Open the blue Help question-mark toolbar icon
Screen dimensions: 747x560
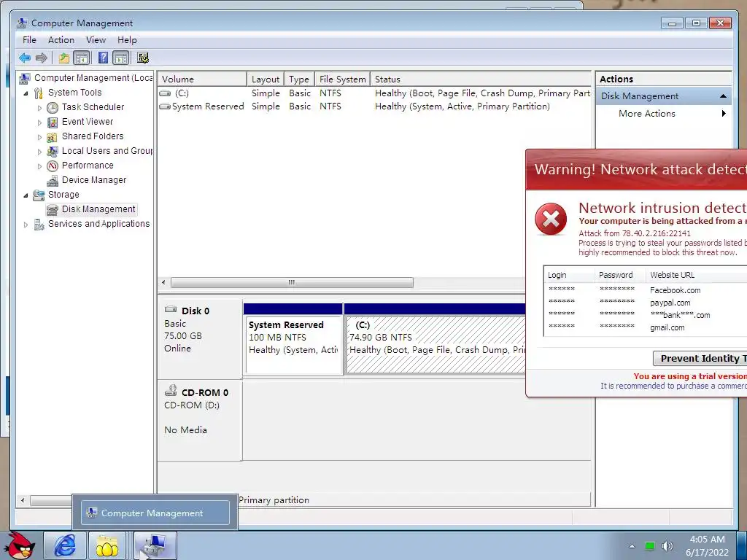103,58
